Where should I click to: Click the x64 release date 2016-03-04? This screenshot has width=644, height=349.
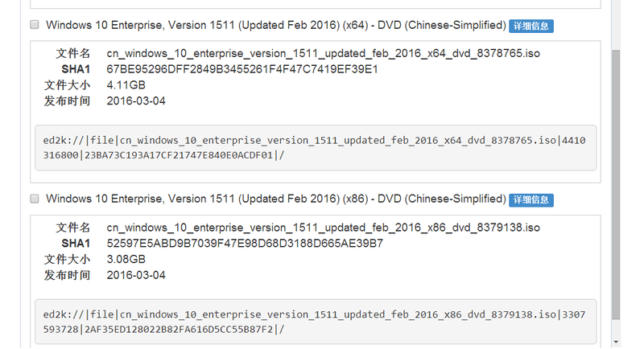click(x=136, y=101)
